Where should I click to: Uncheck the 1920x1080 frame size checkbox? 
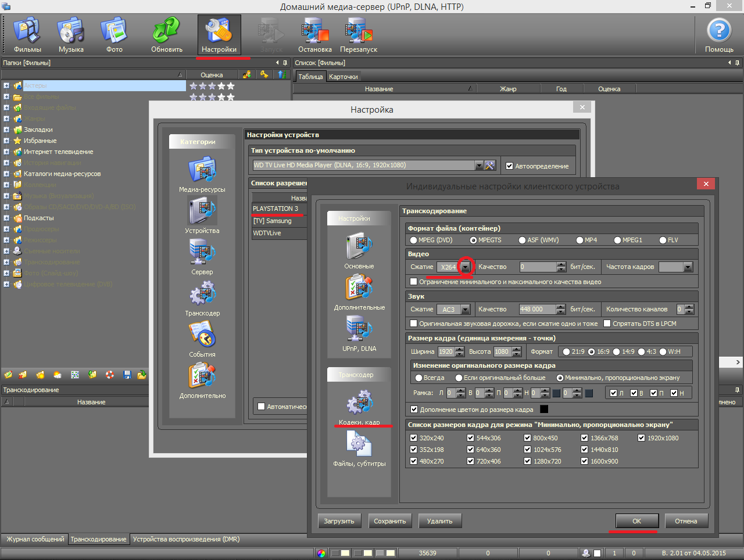tap(642, 438)
